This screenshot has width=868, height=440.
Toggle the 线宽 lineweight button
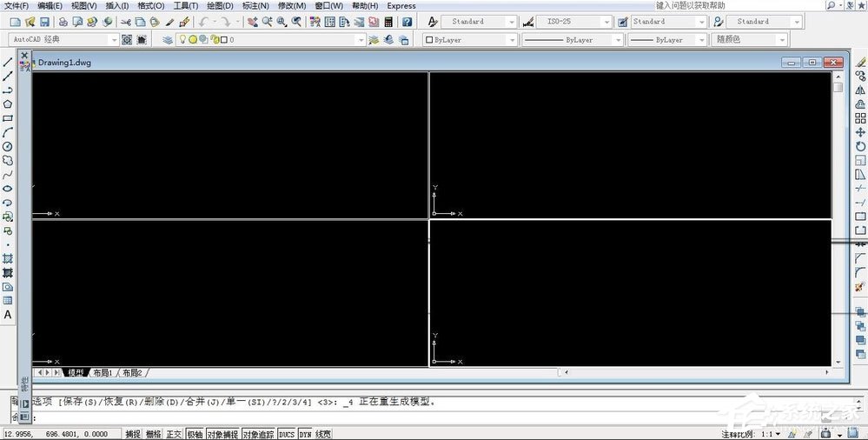[x=323, y=435]
